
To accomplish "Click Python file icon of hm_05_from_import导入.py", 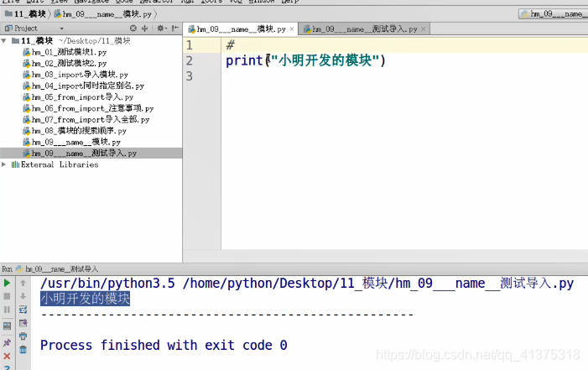I will coord(27,97).
